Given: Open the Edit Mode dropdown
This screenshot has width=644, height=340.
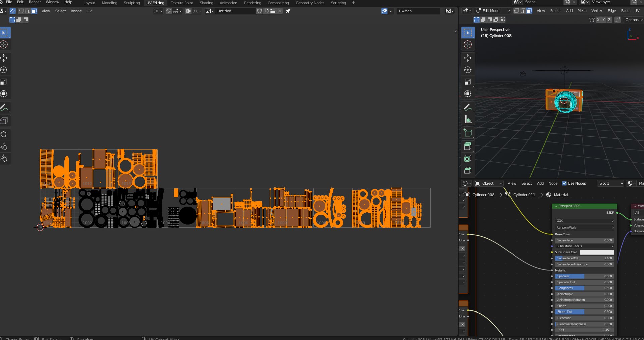Looking at the screenshot, I should pos(493,11).
